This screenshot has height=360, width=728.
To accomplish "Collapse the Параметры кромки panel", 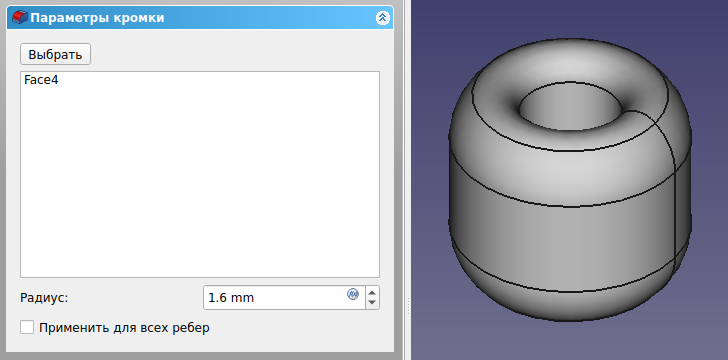I will [x=382, y=18].
